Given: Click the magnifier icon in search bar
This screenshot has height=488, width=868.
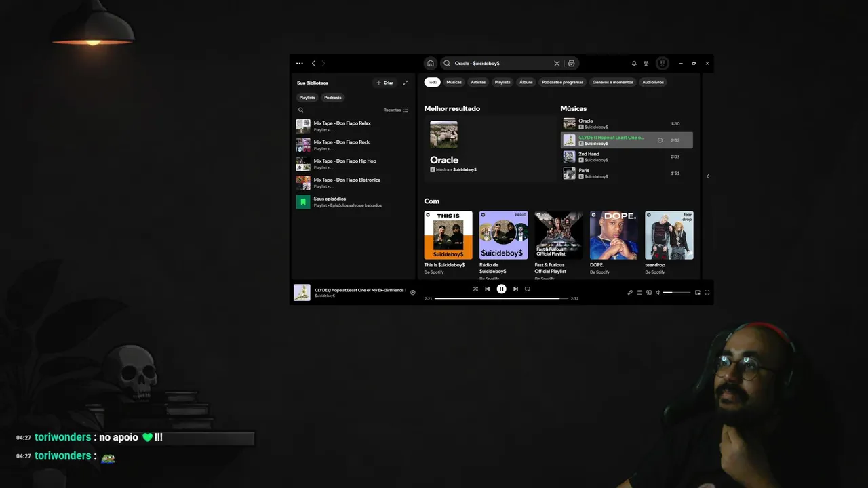Looking at the screenshot, I should pos(447,63).
